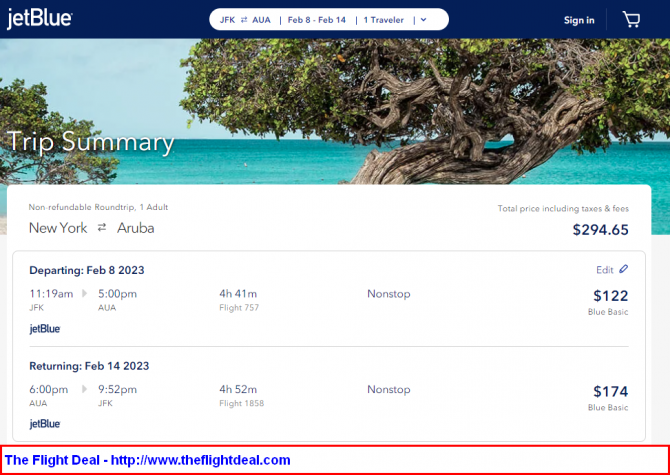
Task: Click the jetBlue logo in header
Action: [x=39, y=19]
